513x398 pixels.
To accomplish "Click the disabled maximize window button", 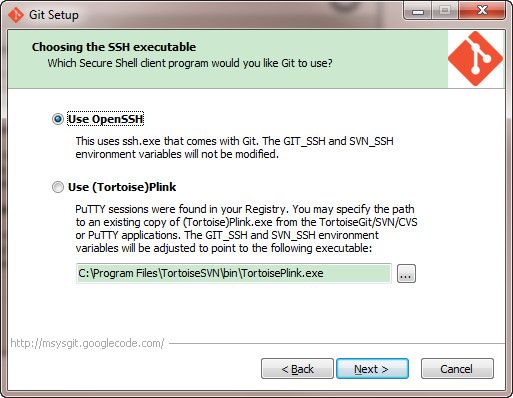I will [445, 11].
